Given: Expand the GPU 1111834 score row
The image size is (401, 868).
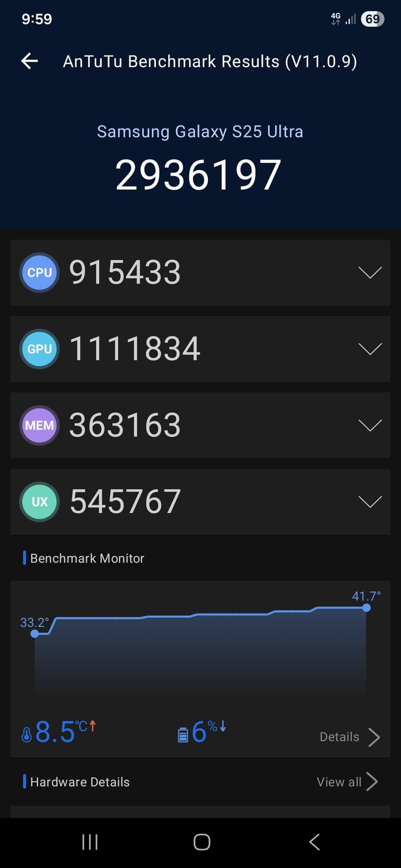Looking at the screenshot, I should click(x=370, y=349).
